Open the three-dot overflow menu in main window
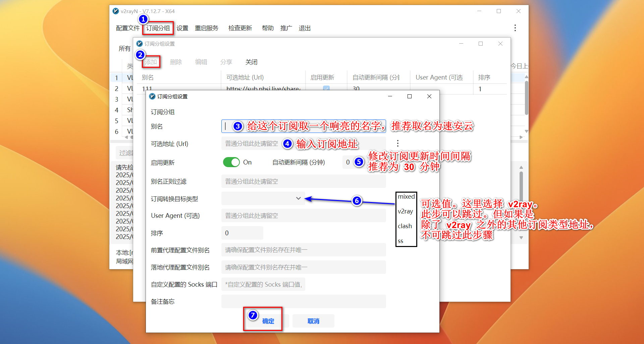 [515, 28]
